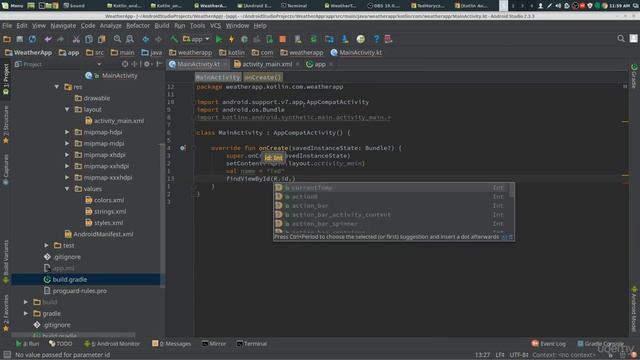Click the Paste toolbar icon
This screenshot has width=640, height=360.
click(102, 39)
